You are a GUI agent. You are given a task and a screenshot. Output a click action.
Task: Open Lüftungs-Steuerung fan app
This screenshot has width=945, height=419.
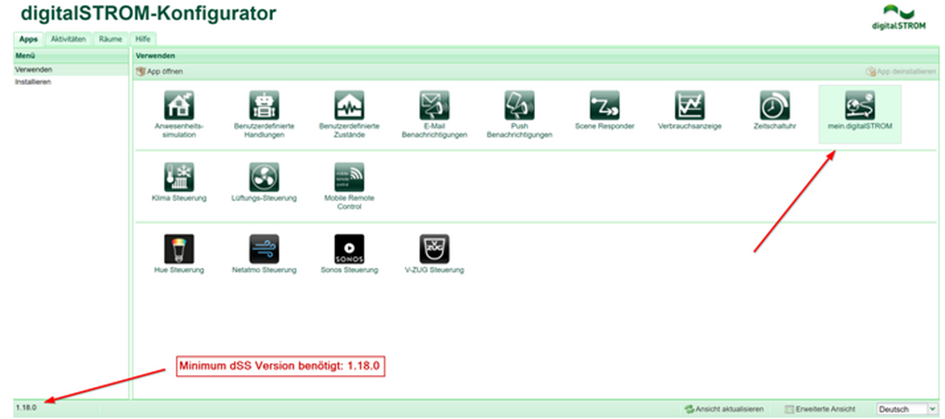point(263,178)
